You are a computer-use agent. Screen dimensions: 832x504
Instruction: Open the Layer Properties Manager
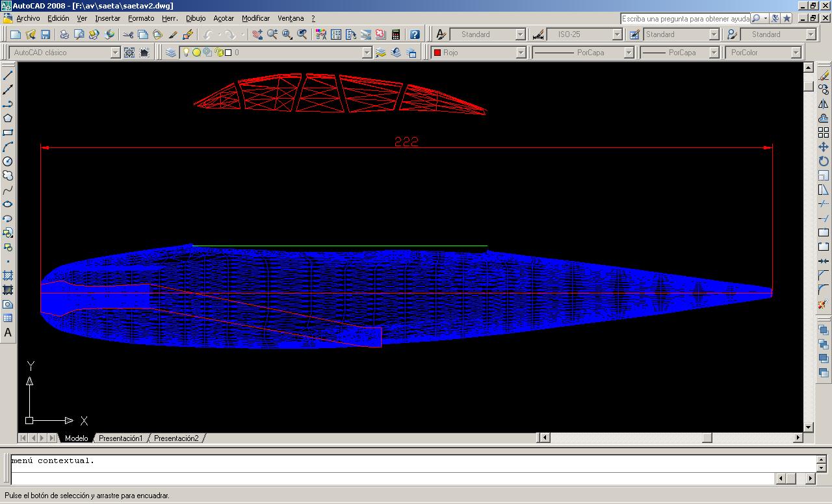[171, 53]
